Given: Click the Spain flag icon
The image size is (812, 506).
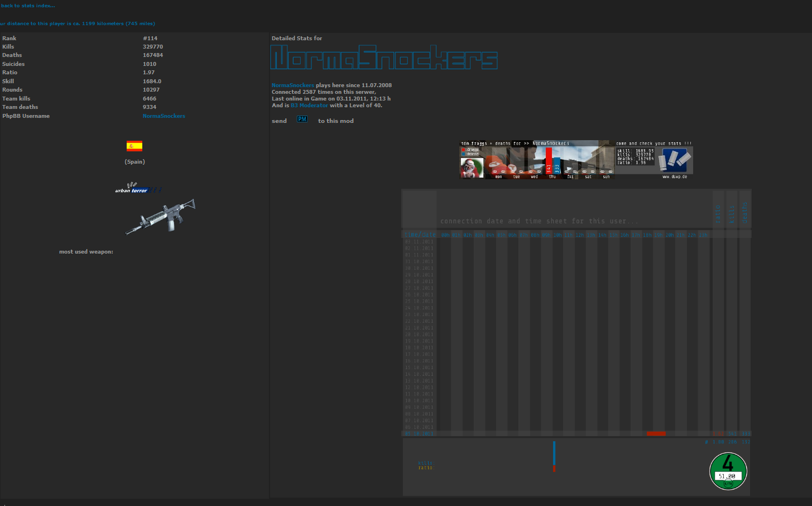Looking at the screenshot, I should point(134,146).
